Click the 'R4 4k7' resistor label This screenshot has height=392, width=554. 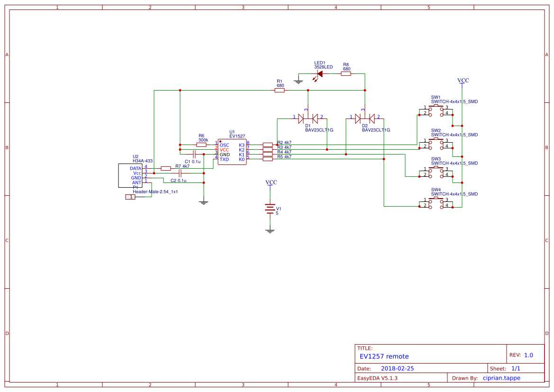(284, 152)
